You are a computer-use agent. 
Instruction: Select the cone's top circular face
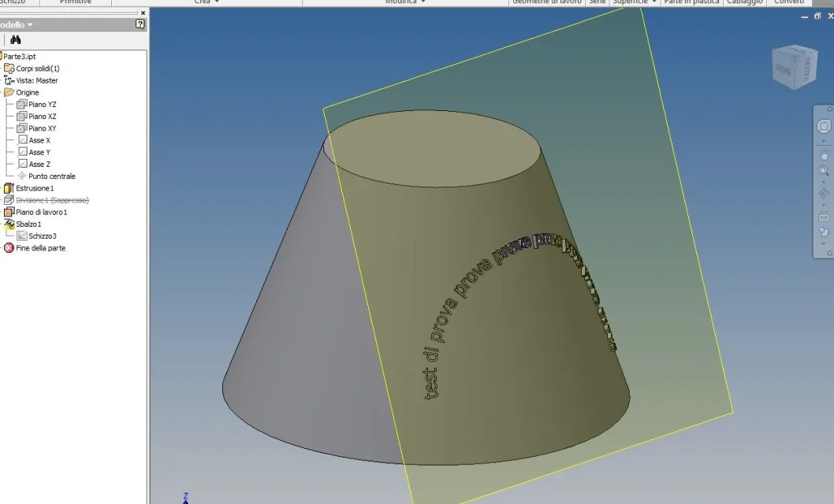432,148
